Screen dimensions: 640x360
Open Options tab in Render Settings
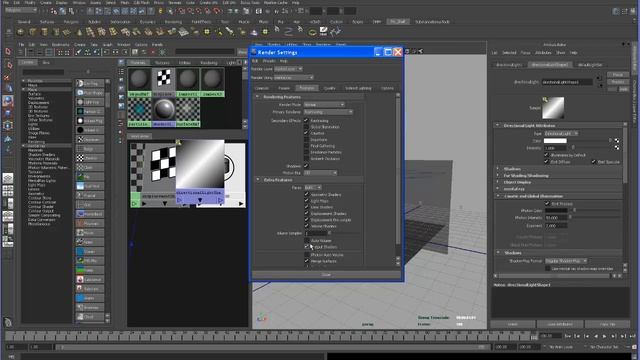387,88
